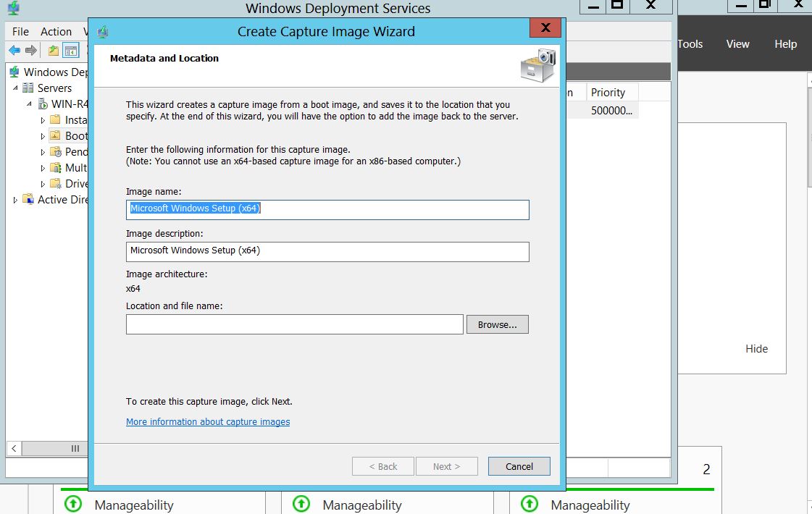
Task: Click the Pending Devices folder icon
Action: pos(56,151)
